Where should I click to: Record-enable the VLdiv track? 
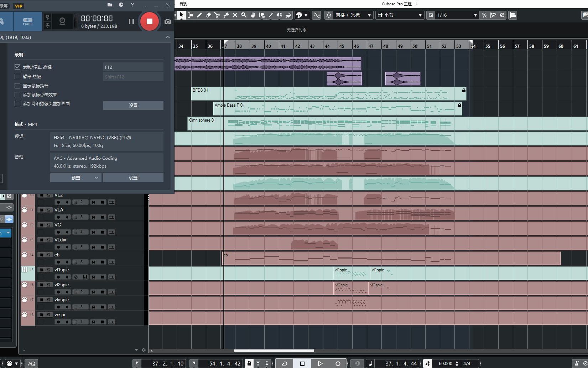pos(58,247)
